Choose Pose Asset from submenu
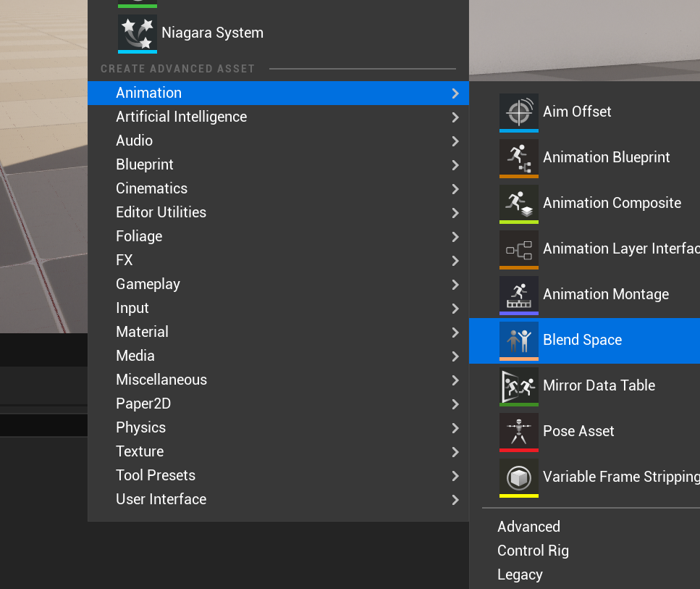Screen dimensions: 700x589 click(x=584, y=432)
